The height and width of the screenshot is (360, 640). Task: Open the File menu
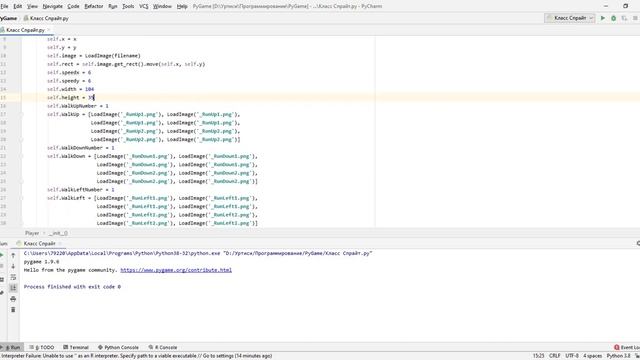pyautogui.click(x=4, y=6)
